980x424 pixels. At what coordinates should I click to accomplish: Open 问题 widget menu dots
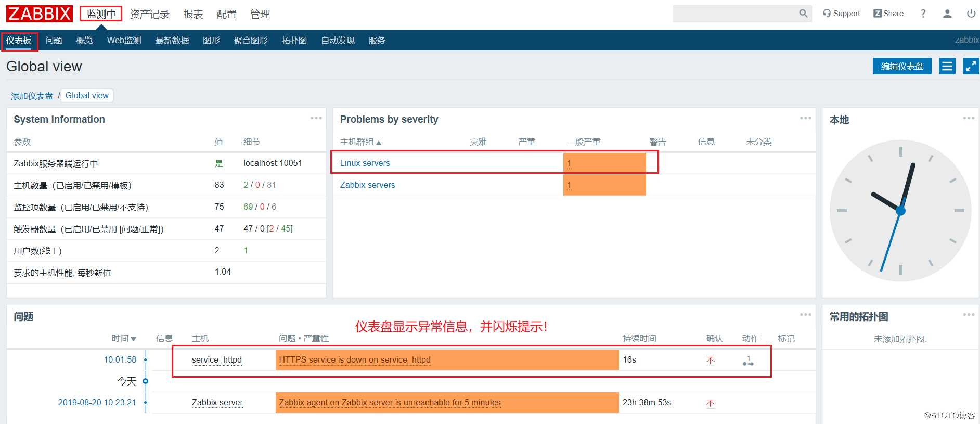click(x=806, y=315)
